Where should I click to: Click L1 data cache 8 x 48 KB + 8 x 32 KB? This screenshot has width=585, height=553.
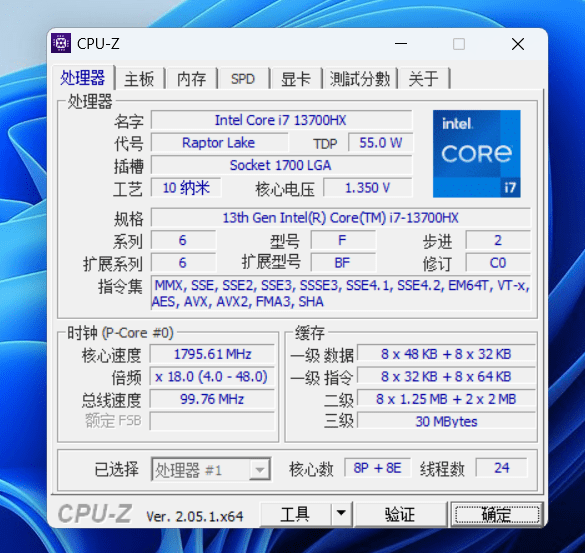tap(446, 354)
